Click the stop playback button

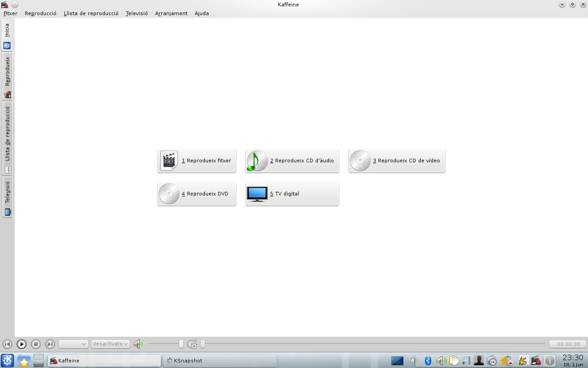(36, 344)
